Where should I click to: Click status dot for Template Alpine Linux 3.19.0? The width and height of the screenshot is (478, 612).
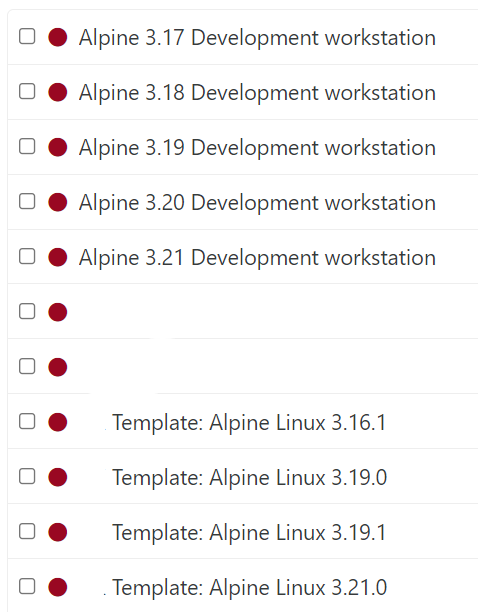tap(58, 477)
